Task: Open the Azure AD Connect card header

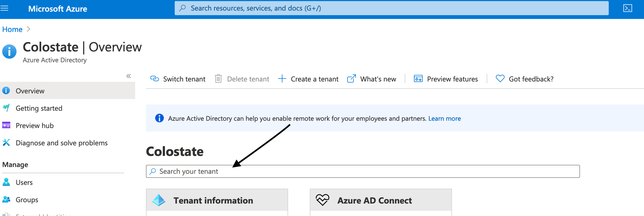Action: click(381, 200)
